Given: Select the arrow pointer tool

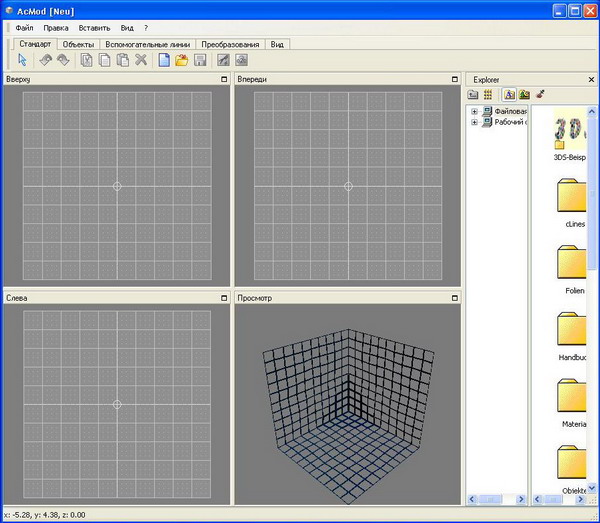Looking at the screenshot, I should pos(22,61).
